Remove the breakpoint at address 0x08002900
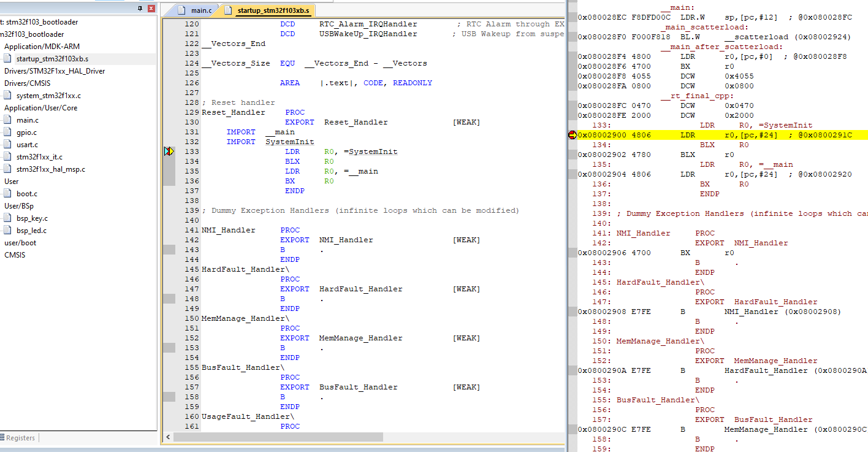Viewport: 868px width, 452px height. (572, 134)
